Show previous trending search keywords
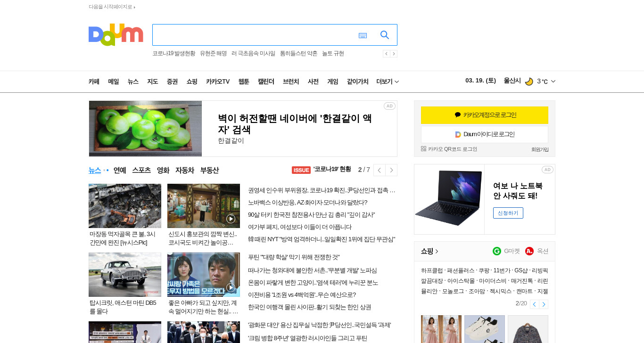The height and width of the screenshot is (343, 644). pyautogui.click(x=387, y=54)
